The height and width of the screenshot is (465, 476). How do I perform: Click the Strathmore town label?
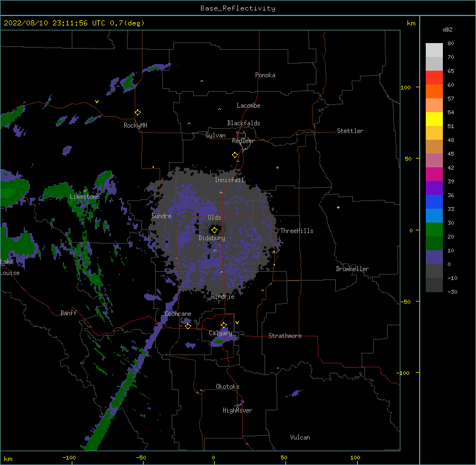tap(285, 336)
